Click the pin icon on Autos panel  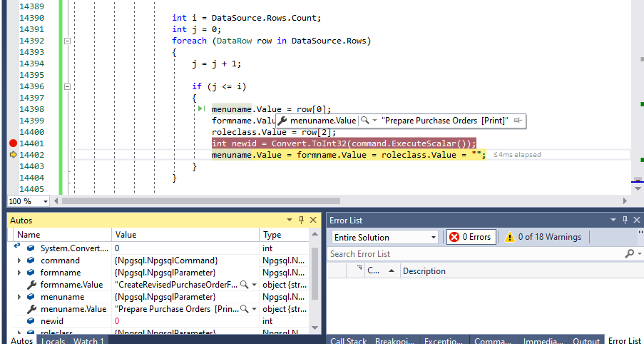coord(302,221)
